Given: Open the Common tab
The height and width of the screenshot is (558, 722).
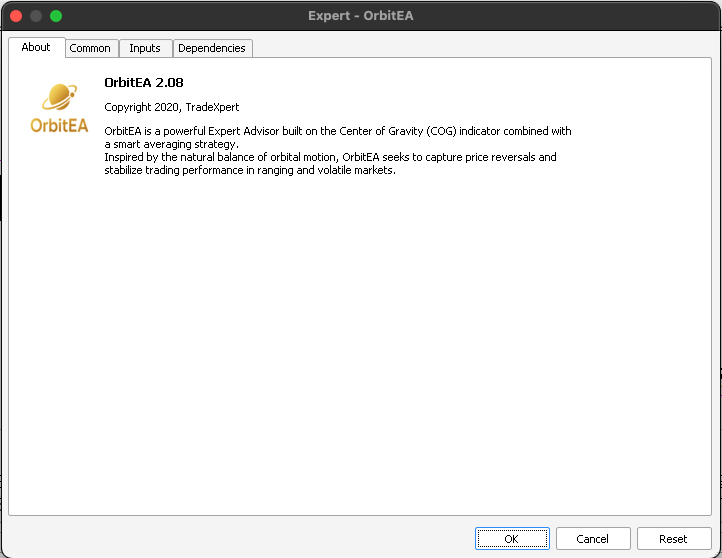Looking at the screenshot, I should click(90, 48).
